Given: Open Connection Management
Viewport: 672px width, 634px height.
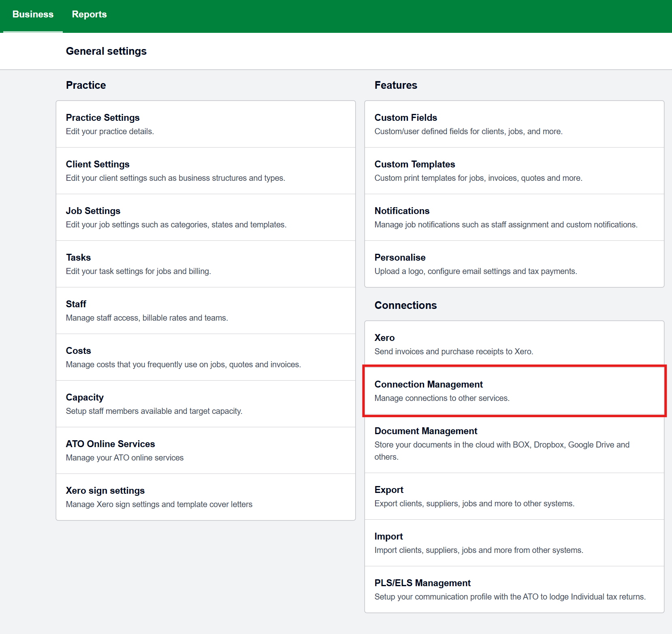Looking at the screenshot, I should click(x=429, y=384).
